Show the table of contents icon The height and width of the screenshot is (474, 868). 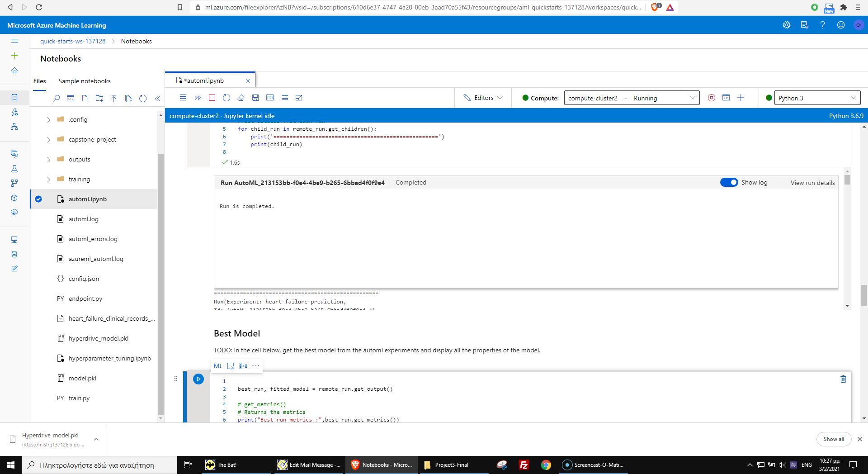(x=284, y=98)
